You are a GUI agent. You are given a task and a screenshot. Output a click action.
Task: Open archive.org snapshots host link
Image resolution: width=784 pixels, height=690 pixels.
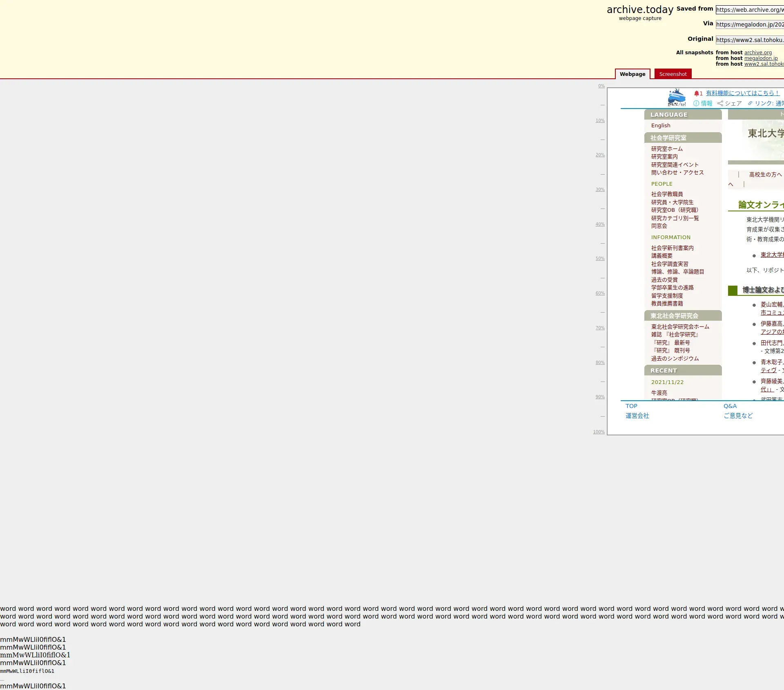[x=758, y=53]
